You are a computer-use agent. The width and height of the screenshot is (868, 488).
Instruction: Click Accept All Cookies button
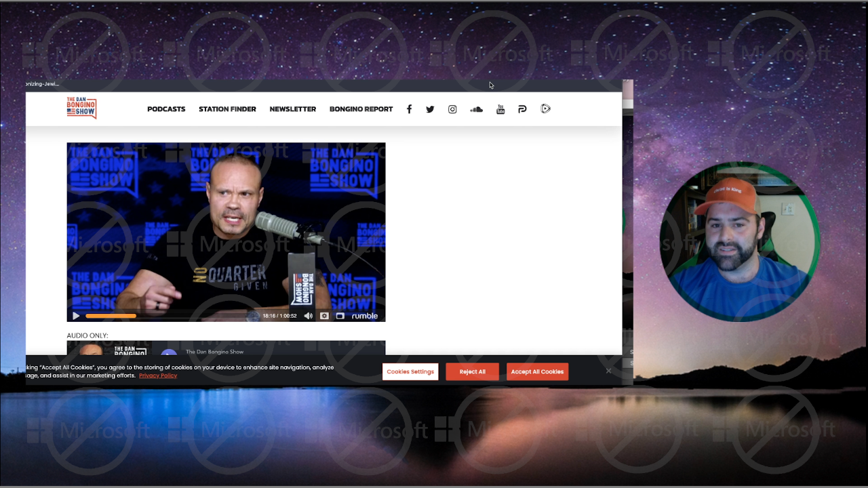point(537,371)
